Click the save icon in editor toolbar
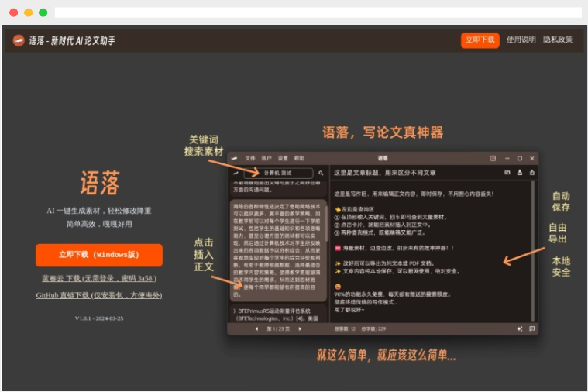This screenshot has width=588, height=392. (520, 172)
